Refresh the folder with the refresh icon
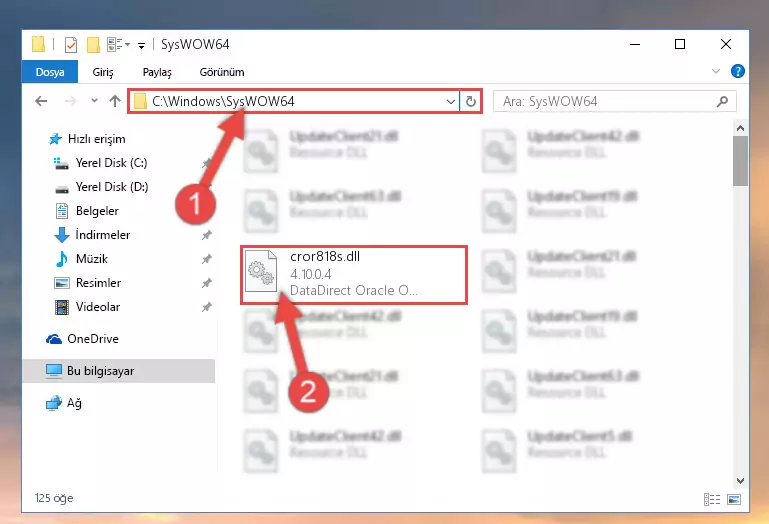769x524 pixels. (x=470, y=102)
